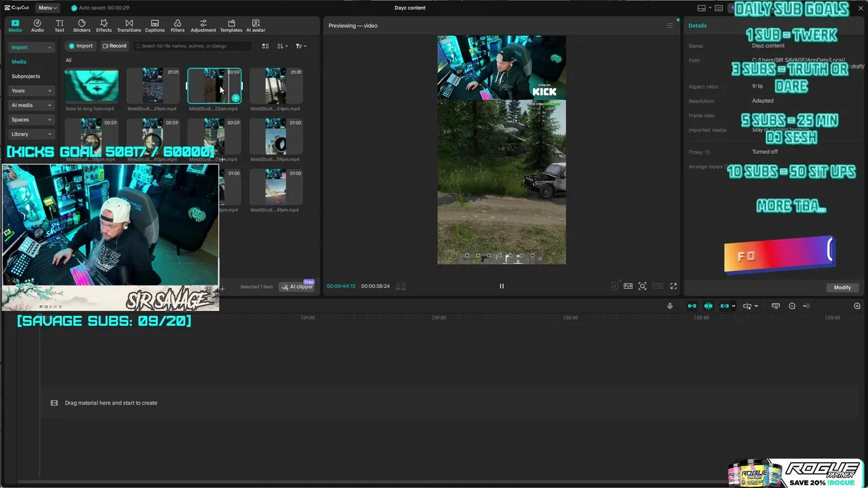Screen dimensions: 868x488
Task: Expand the AI media section
Action: click(x=31, y=105)
